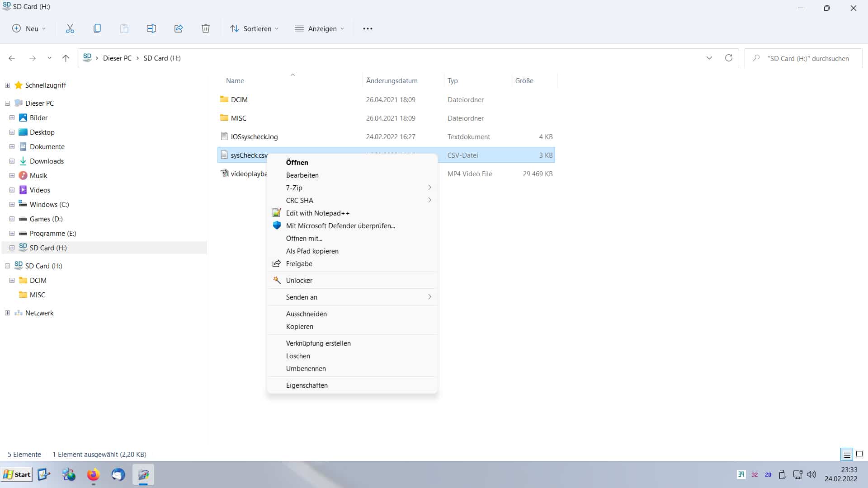868x488 pixels.
Task: Choose Öffnen mit… entry
Action: (352, 238)
